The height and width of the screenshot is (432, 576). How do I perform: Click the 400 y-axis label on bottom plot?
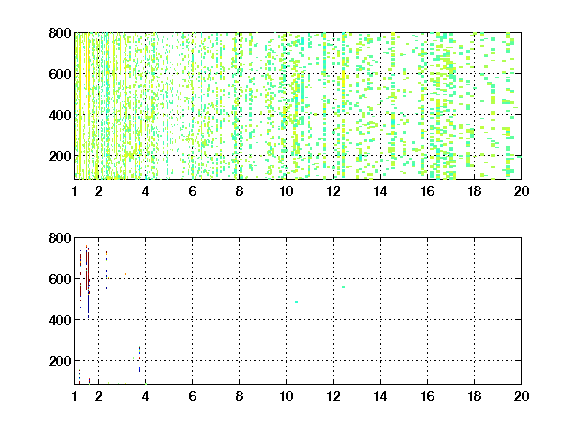(60, 320)
